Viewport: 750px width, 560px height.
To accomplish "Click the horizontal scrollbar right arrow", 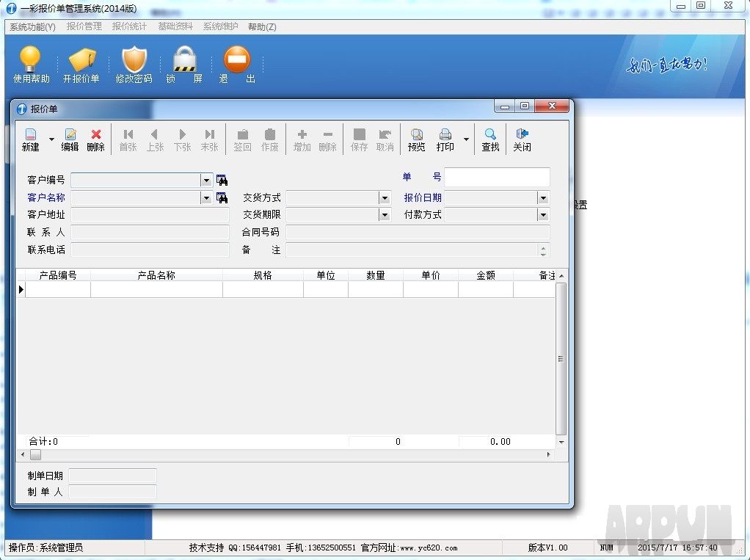I will pos(549,455).
